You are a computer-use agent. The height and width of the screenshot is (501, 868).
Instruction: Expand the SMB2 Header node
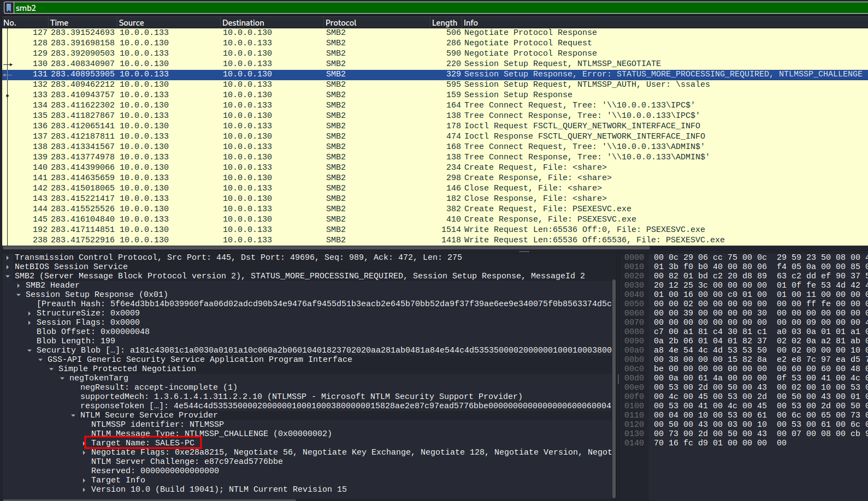point(18,285)
